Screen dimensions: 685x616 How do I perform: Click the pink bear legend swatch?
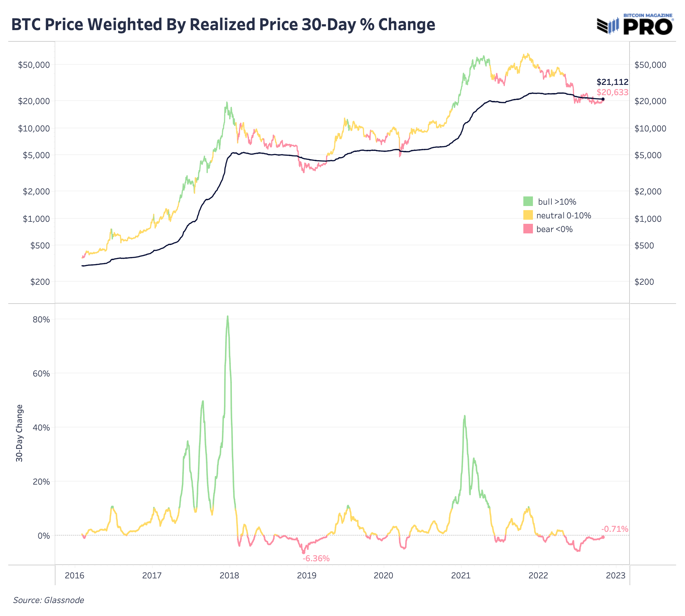528,229
